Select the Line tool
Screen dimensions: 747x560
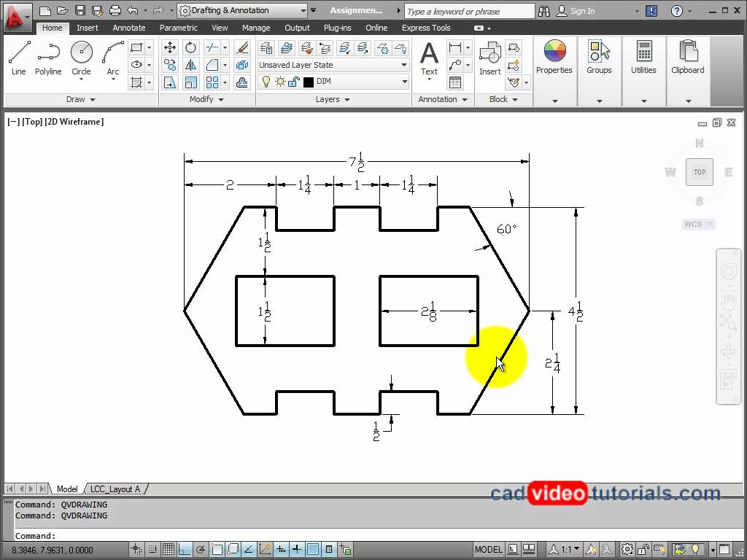[x=19, y=51]
